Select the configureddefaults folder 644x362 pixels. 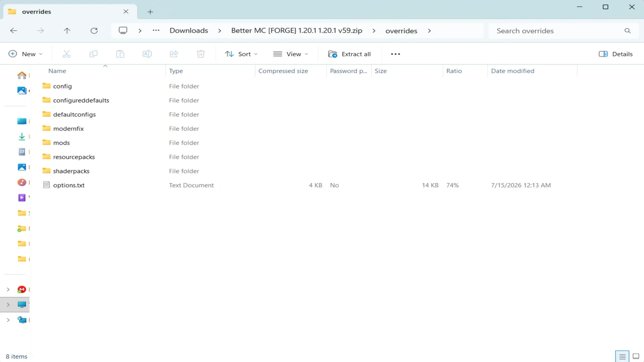75,100
